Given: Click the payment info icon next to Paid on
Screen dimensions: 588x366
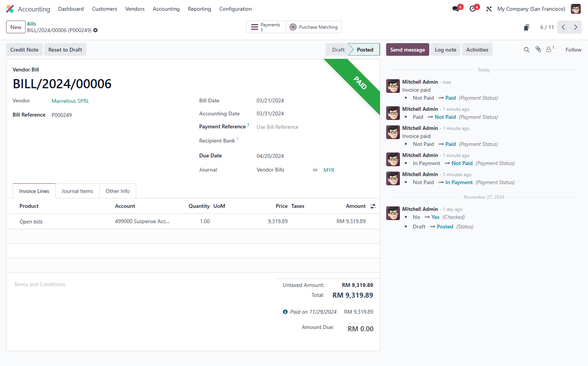Looking at the screenshot, I should (x=285, y=312).
